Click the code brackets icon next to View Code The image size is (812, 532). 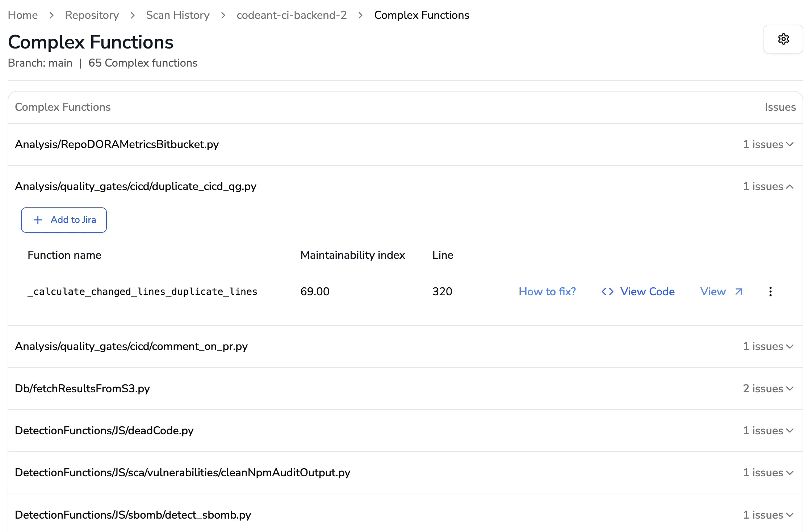pyautogui.click(x=607, y=292)
